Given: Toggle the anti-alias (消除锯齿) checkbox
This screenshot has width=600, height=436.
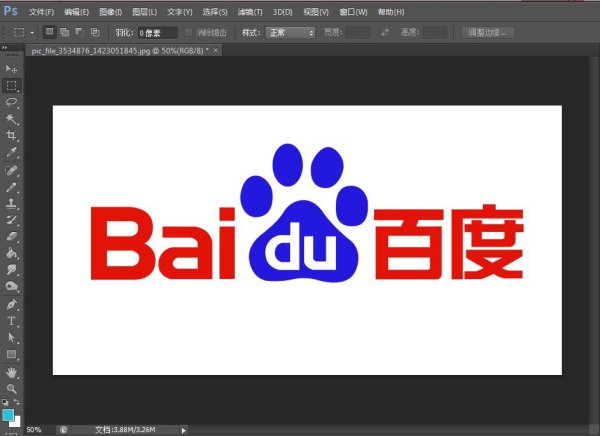Looking at the screenshot, I should click(188, 33).
